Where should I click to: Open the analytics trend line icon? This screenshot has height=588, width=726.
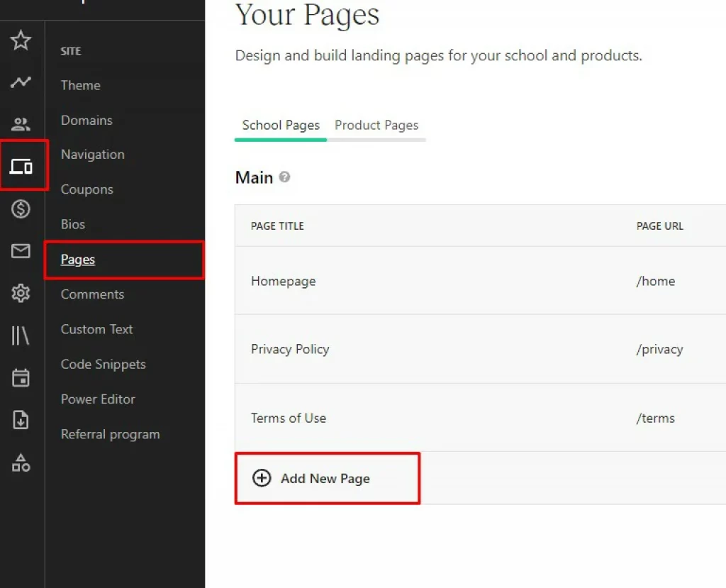click(21, 82)
